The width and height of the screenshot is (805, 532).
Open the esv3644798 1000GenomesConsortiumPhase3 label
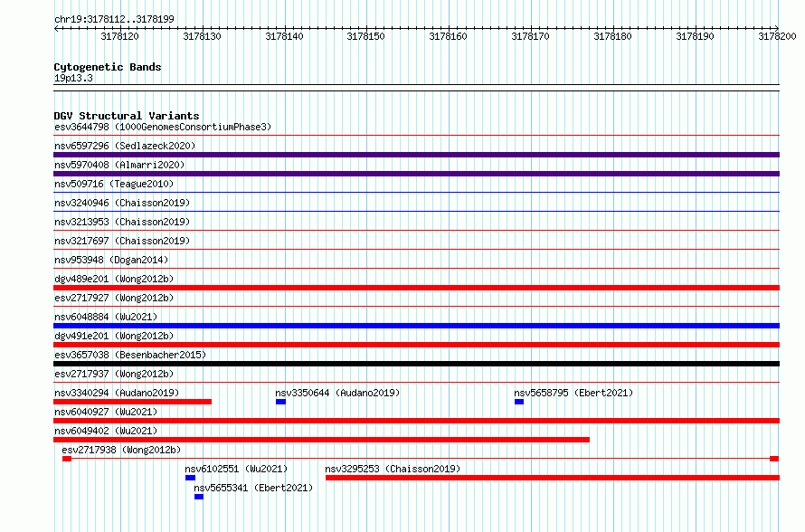point(162,127)
